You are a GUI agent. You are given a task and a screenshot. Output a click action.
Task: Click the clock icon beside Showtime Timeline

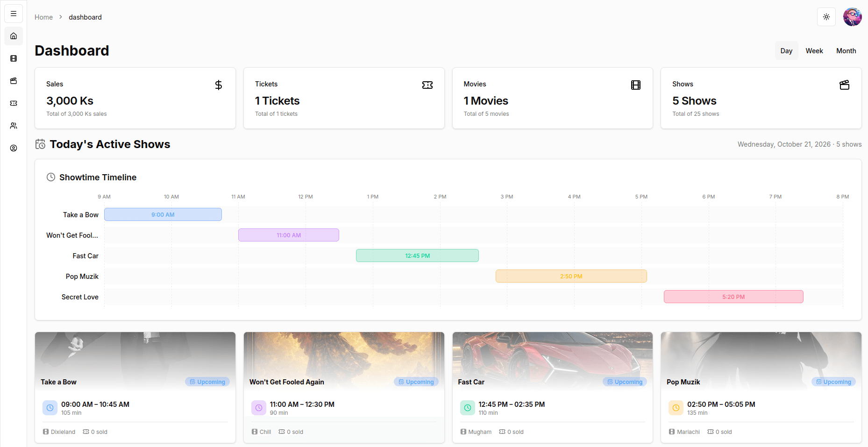[51, 177]
